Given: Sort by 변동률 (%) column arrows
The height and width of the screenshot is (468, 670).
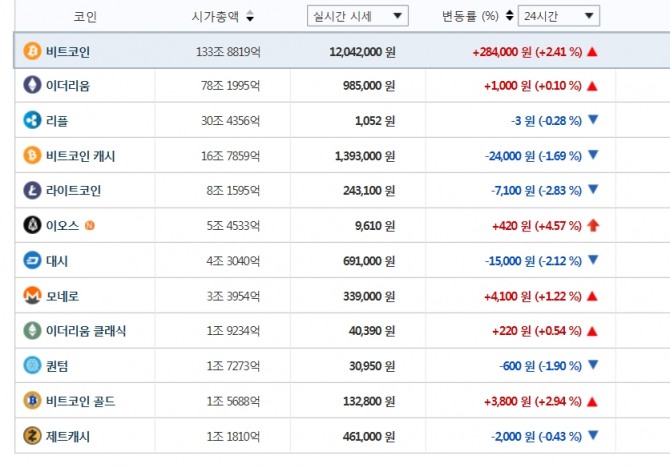Looking at the screenshot, I should [x=510, y=16].
